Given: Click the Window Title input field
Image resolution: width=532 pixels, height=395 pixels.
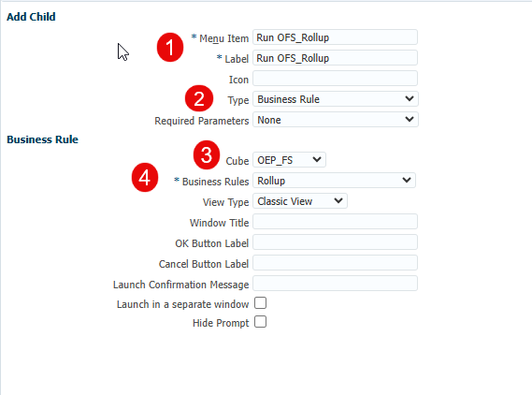Looking at the screenshot, I should [335, 222].
